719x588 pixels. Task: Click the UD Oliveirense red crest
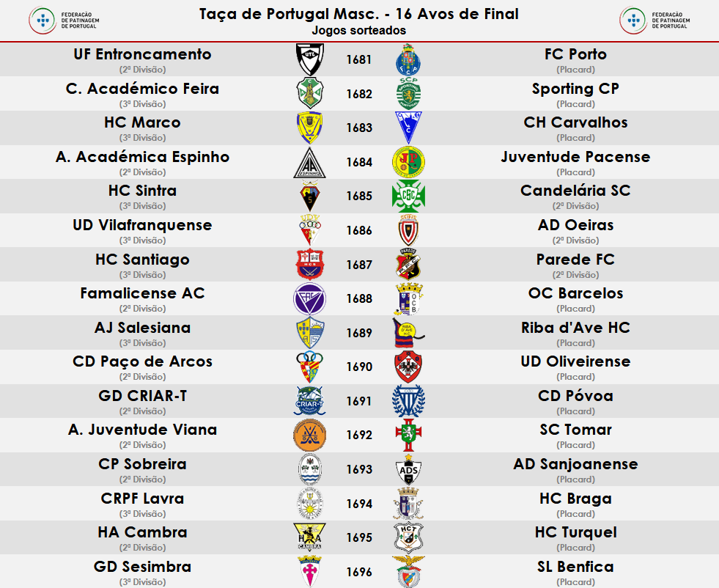(408, 367)
